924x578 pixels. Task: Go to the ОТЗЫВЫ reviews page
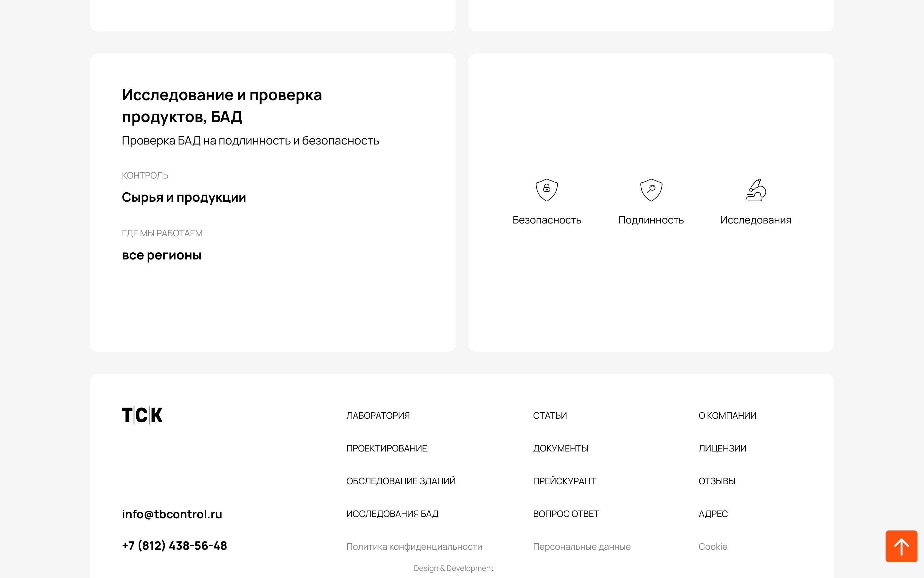[717, 481]
